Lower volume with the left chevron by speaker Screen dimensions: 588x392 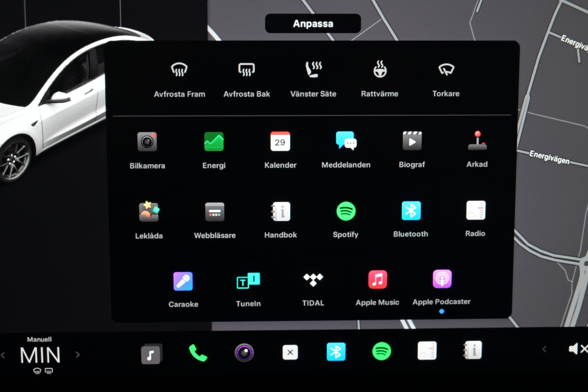click(544, 349)
